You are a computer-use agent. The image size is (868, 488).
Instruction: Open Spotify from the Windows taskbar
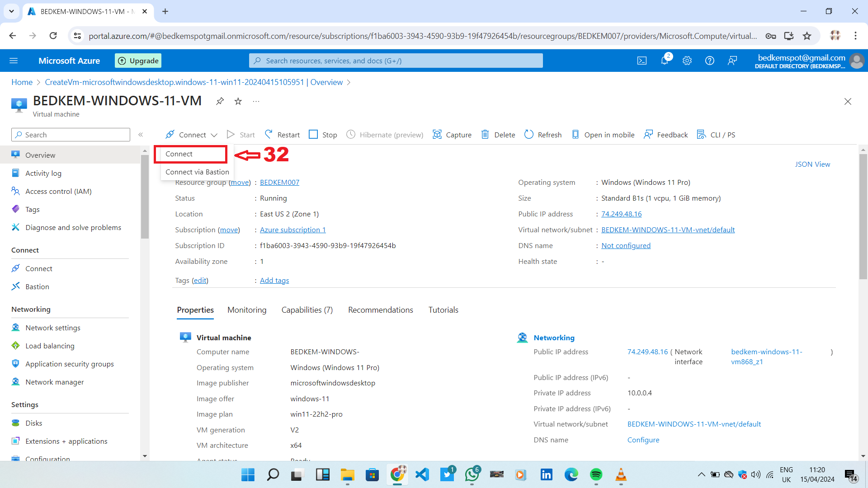596,475
